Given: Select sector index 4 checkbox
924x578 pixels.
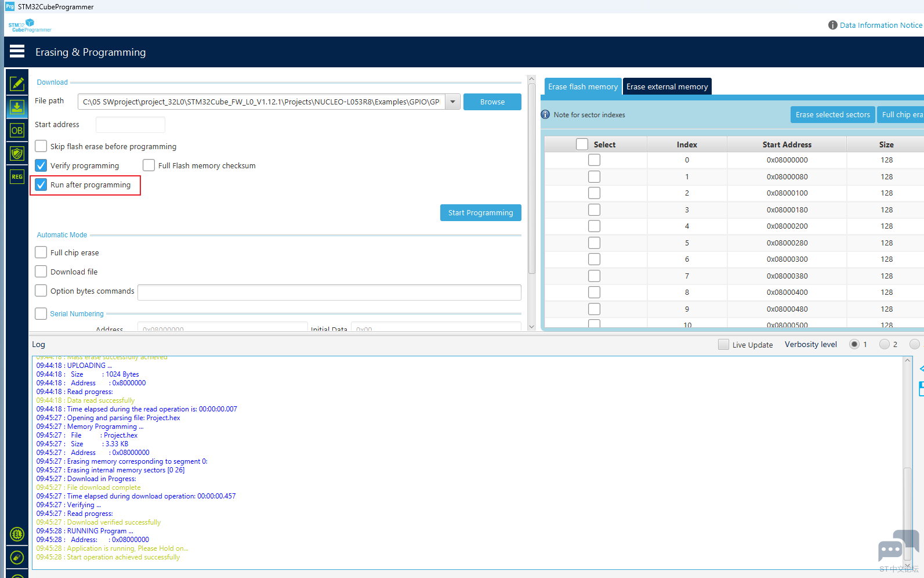Looking at the screenshot, I should tap(595, 226).
